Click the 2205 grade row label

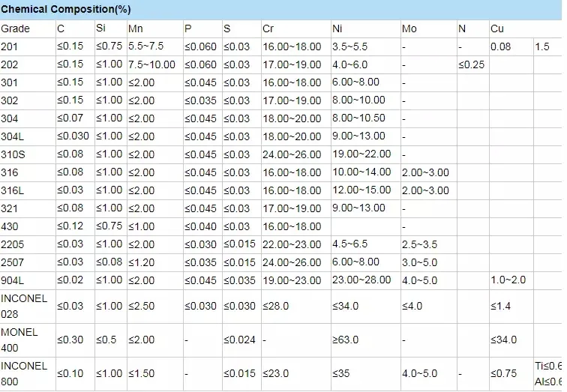point(13,244)
